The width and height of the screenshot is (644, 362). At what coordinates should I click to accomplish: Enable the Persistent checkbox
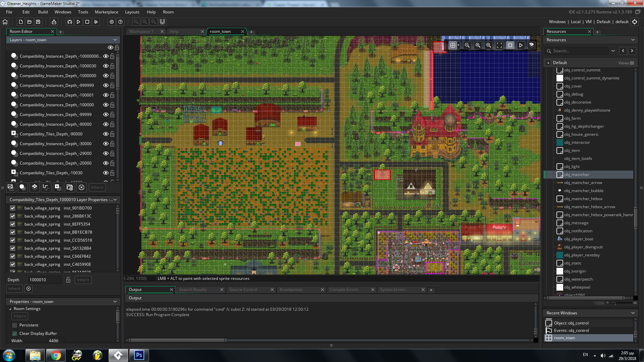pos(14,325)
